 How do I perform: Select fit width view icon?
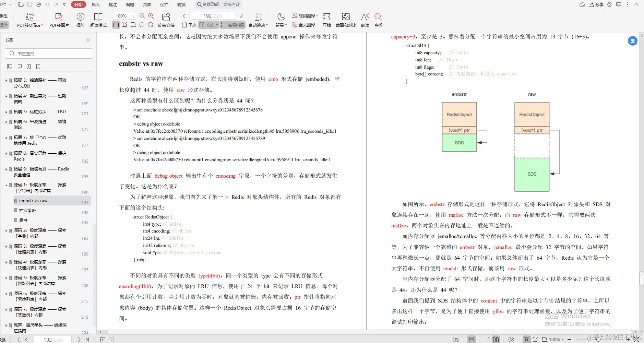pos(133,25)
